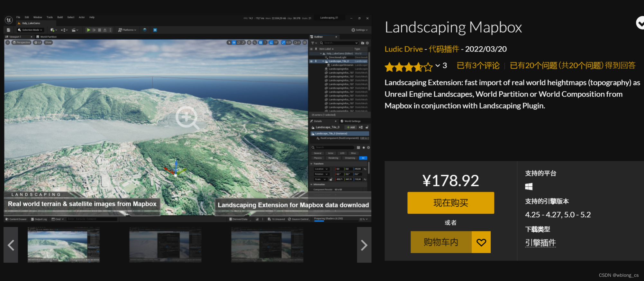
Task: Open the Selection Mode dropdown
Action: (30, 30)
